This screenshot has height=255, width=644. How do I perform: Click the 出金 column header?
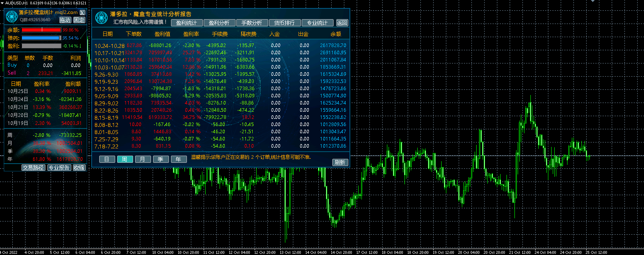[x=303, y=34]
